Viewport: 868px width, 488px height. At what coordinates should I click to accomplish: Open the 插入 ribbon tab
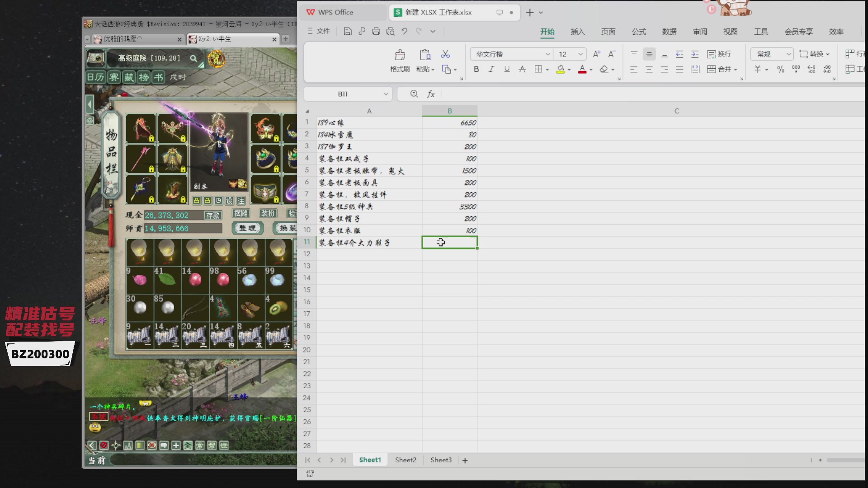(x=577, y=32)
